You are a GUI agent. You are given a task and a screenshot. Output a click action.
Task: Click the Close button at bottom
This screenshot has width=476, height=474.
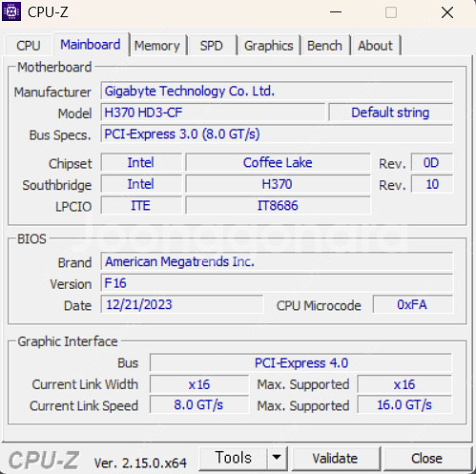coord(426,458)
